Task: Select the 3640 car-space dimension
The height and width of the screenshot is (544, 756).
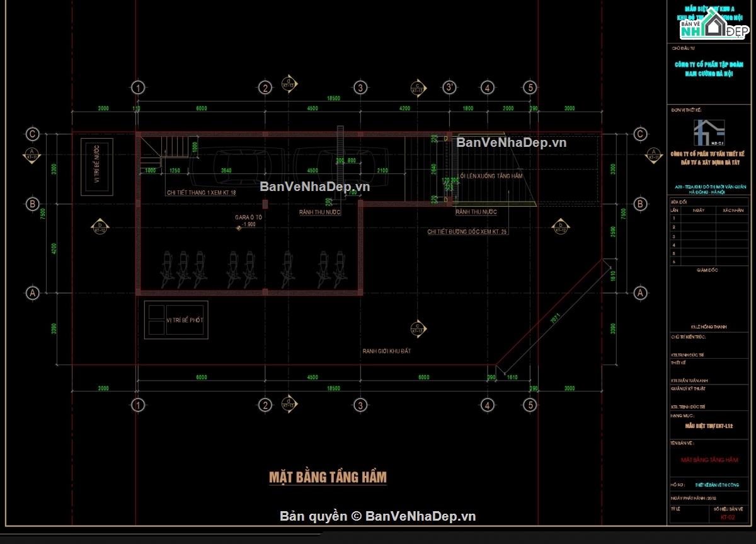Action: pos(225,170)
